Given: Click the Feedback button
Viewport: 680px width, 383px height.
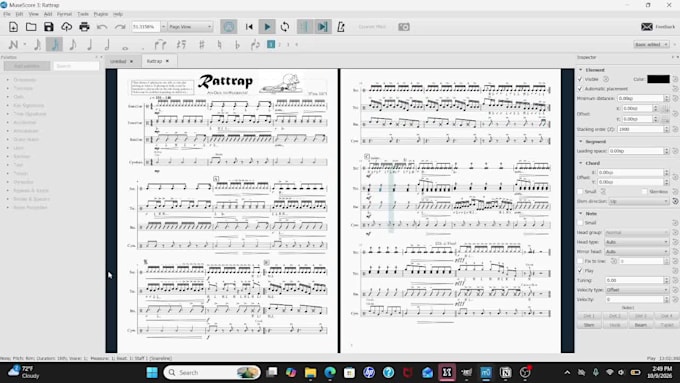Looking at the screenshot, I should pyautogui.click(x=658, y=27).
